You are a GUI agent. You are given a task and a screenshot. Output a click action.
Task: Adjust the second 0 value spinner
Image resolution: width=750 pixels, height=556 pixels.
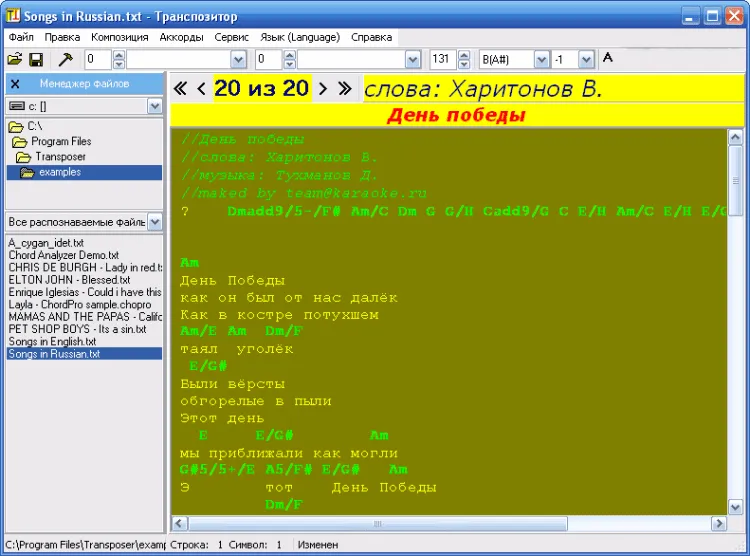tap(290, 59)
